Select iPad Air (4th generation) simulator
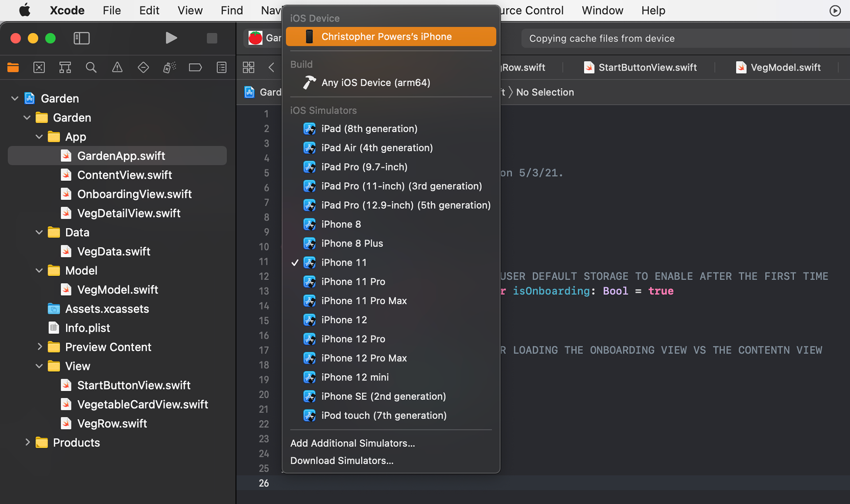Screen dimensions: 850x504 point(391,148)
